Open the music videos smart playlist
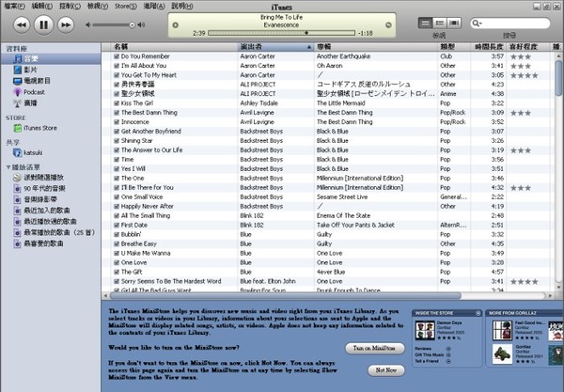The image size is (564, 392). coord(36,199)
